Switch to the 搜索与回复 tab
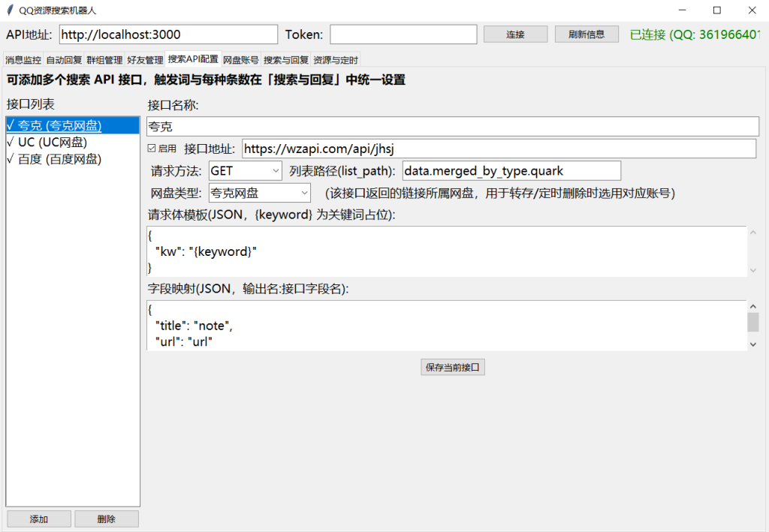Image resolution: width=769 pixels, height=532 pixels. pos(285,59)
